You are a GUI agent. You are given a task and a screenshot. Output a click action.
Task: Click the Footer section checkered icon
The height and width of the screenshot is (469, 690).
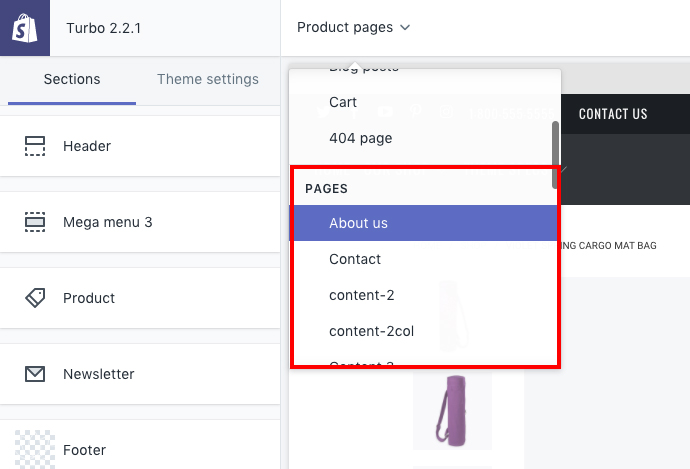click(x=35, y=449)
